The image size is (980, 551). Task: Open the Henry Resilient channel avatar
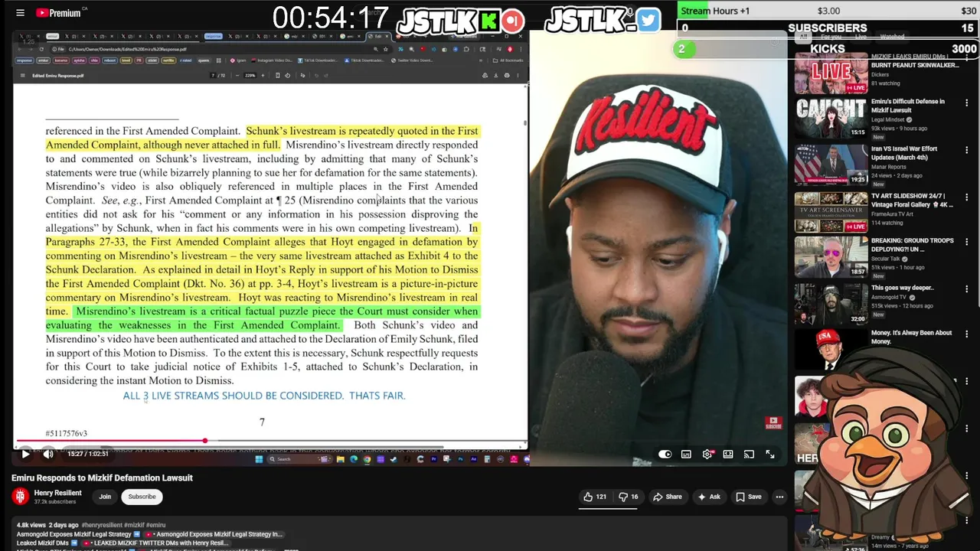20,497
